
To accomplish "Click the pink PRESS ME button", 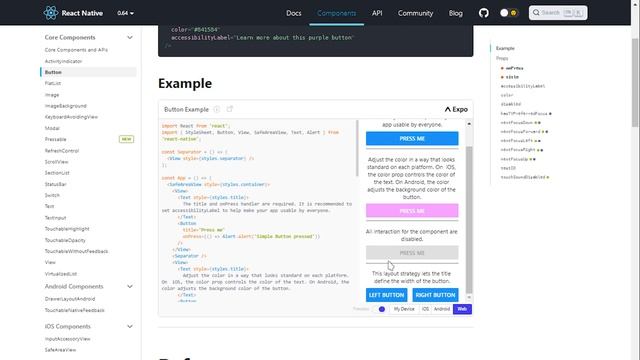I will [412, 211].
